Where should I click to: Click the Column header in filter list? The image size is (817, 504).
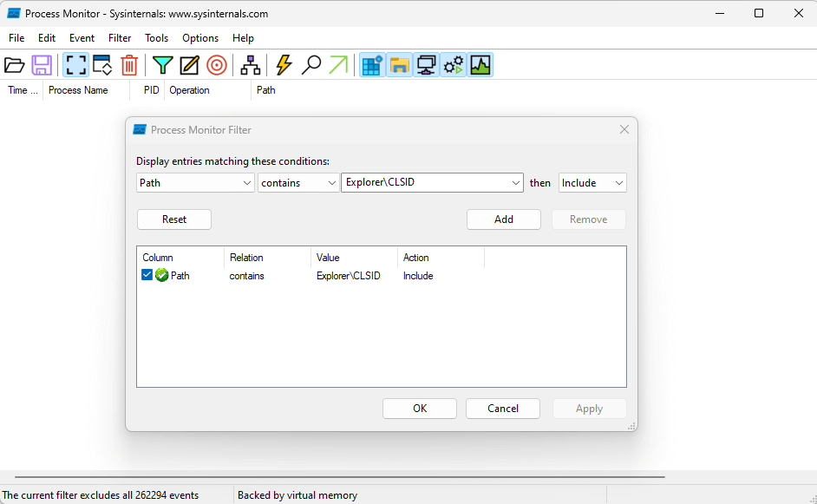[157, 258]
